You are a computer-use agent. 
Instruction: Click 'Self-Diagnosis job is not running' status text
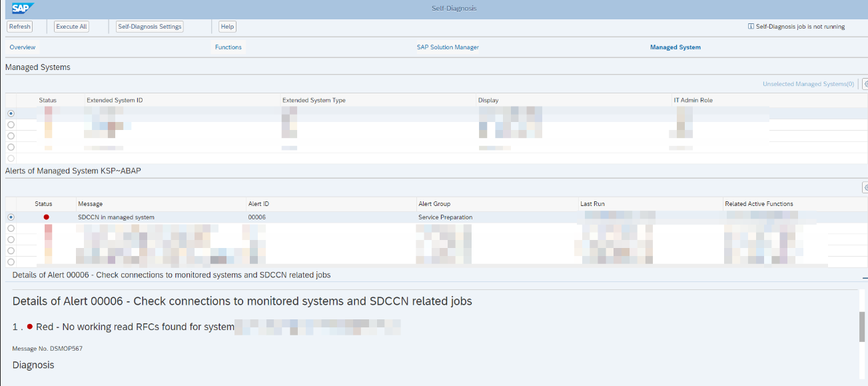[801, 27]
